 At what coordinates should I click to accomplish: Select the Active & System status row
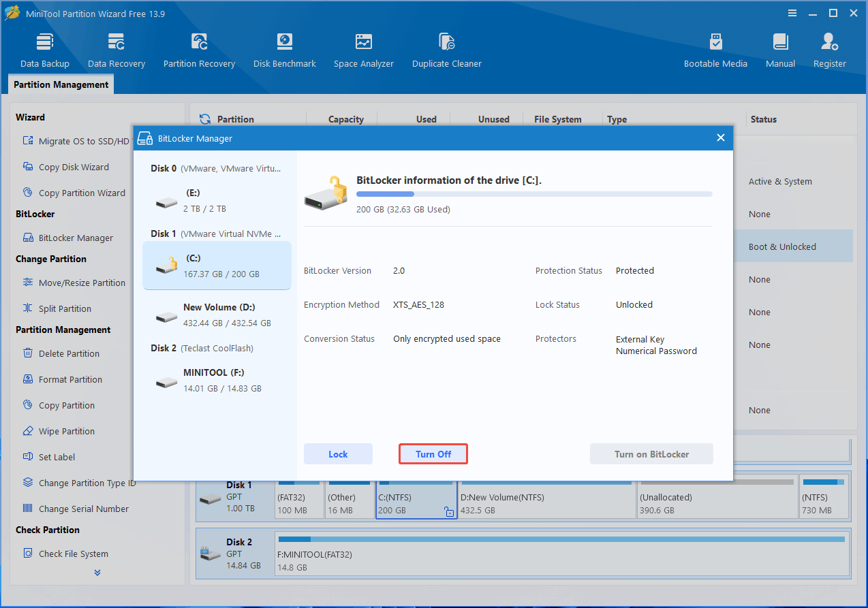pyautogui.click(x=780, y=182)
